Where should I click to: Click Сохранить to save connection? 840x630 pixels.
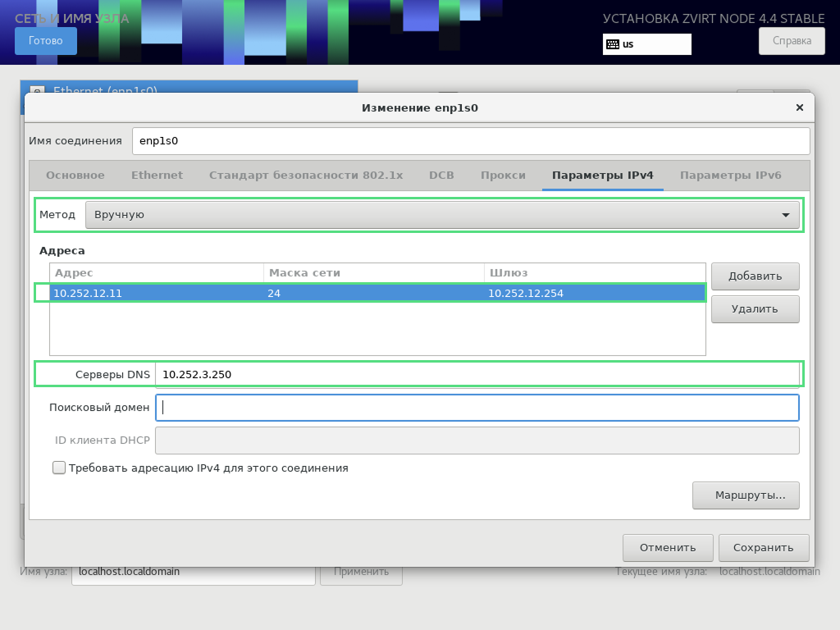click(x=764, y=547)
